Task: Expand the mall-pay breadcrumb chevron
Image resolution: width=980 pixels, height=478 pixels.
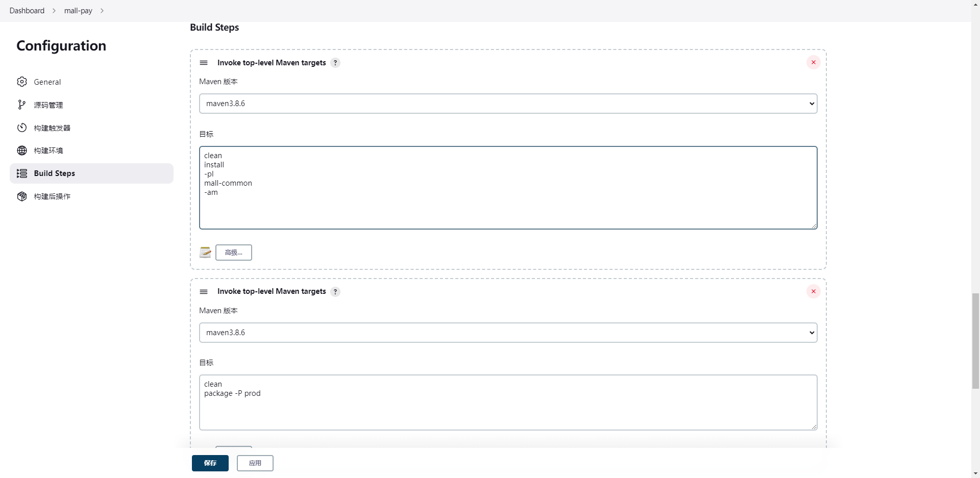Action: (102, 11)
